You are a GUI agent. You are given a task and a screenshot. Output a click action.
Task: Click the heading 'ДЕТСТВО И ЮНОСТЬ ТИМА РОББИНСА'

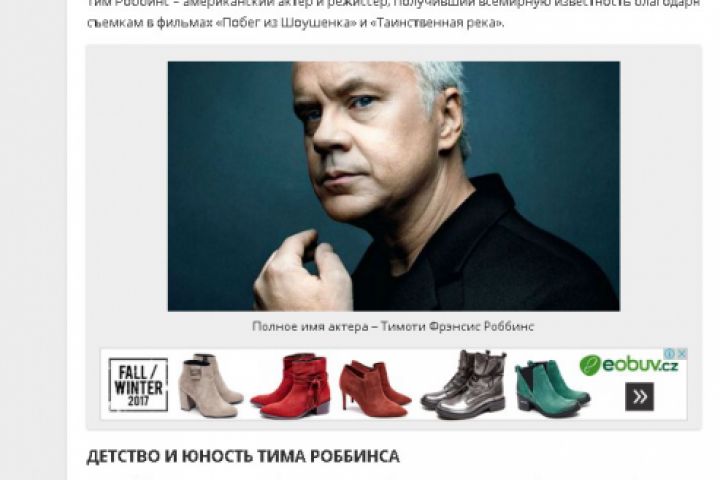point(243,457)
